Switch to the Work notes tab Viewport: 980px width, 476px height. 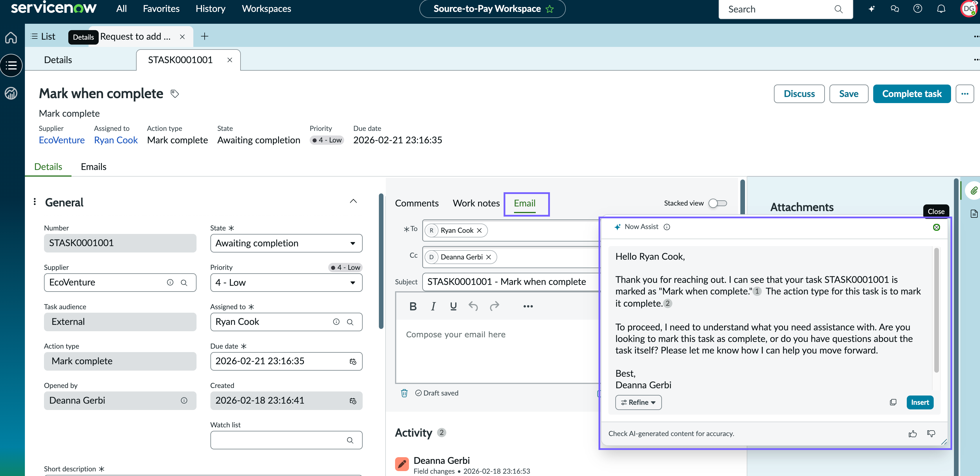point(476,203)
